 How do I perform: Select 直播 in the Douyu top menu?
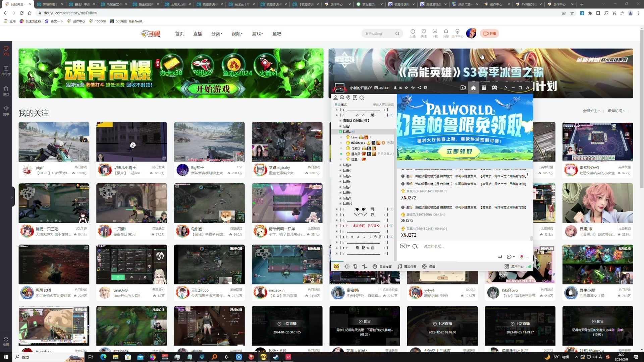coord(198,34)
